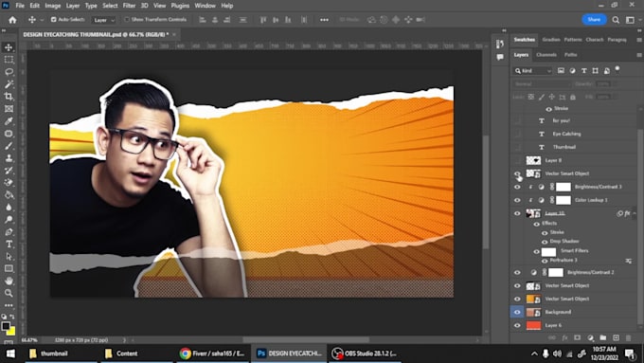This screenshot has height=363, width=644.
Task: Open the workspace switcher dropdown
Action: pos(630,20)
